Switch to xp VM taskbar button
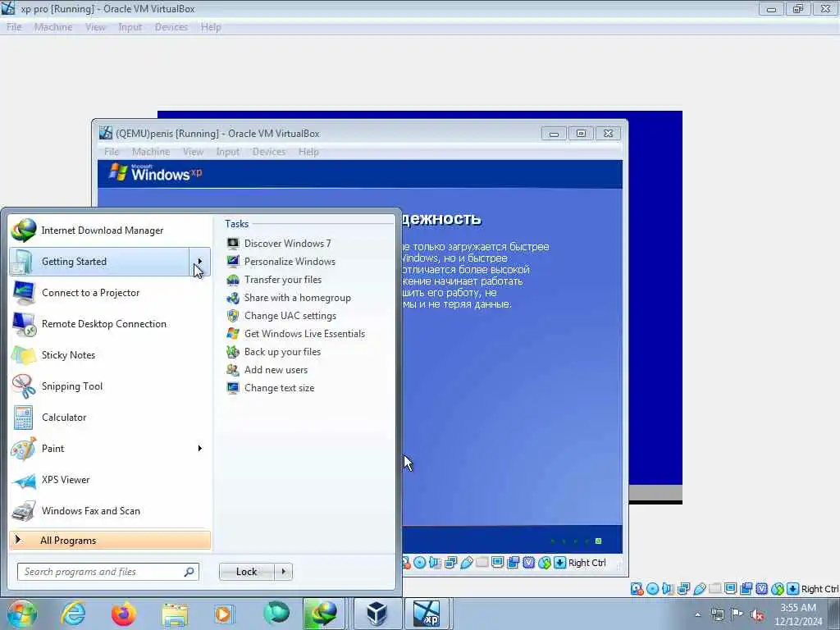 [427, 614]
